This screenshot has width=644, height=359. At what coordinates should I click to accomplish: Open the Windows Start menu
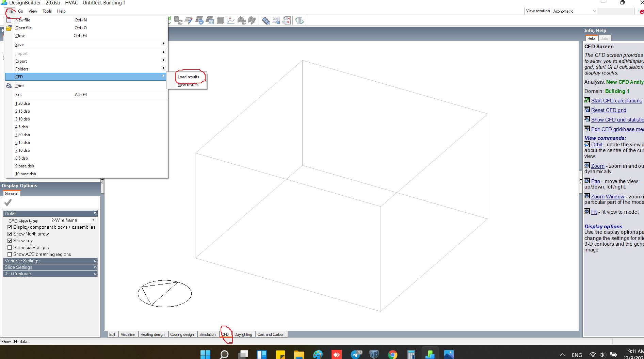coord(205,355)
